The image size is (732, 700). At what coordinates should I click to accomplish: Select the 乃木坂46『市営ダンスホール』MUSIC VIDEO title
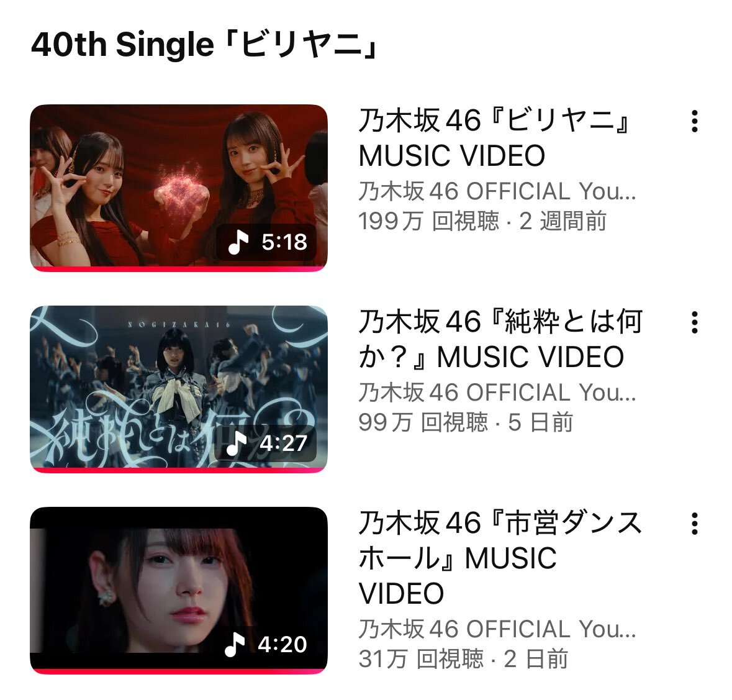point(500,558)
